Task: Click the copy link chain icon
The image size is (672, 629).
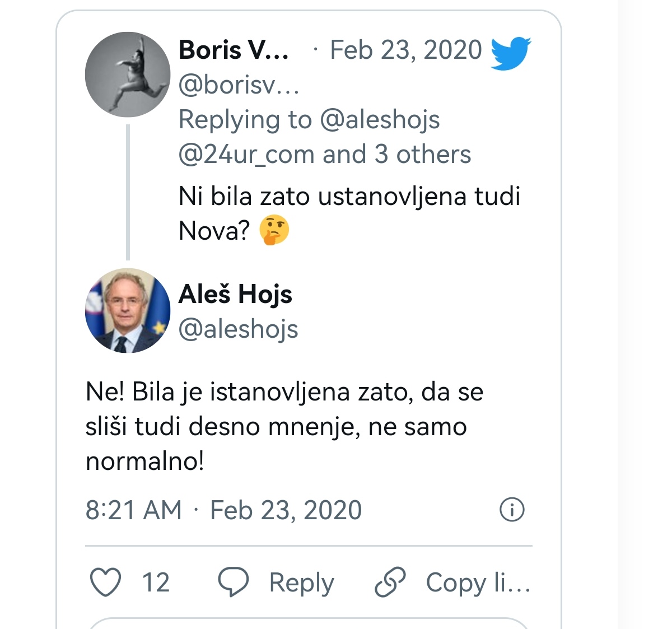Action: (390, 582)
